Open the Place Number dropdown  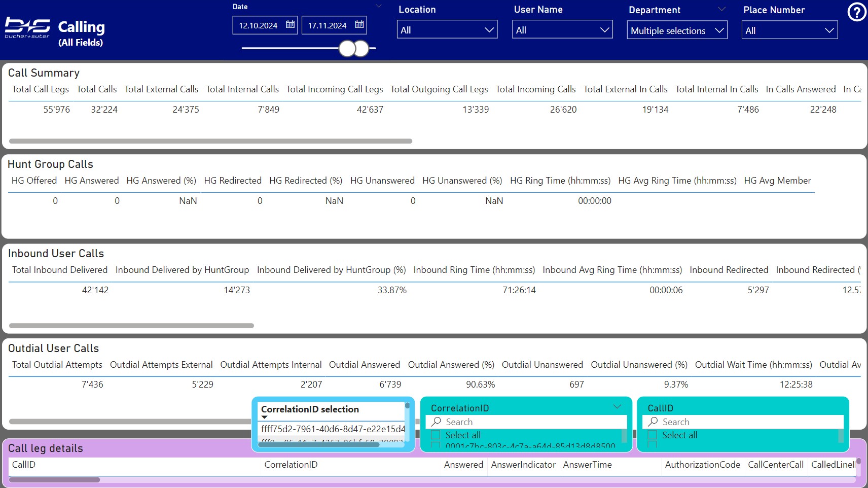(789, 30)
